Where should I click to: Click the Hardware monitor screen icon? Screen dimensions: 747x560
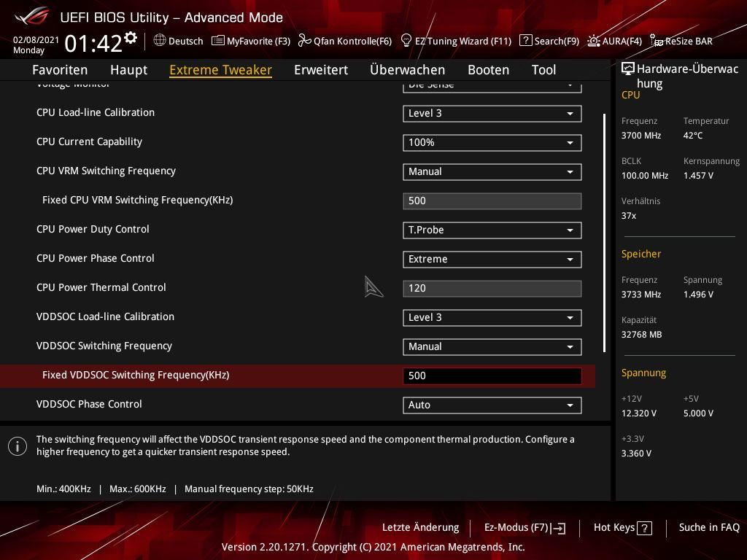[x=628, y=69]
